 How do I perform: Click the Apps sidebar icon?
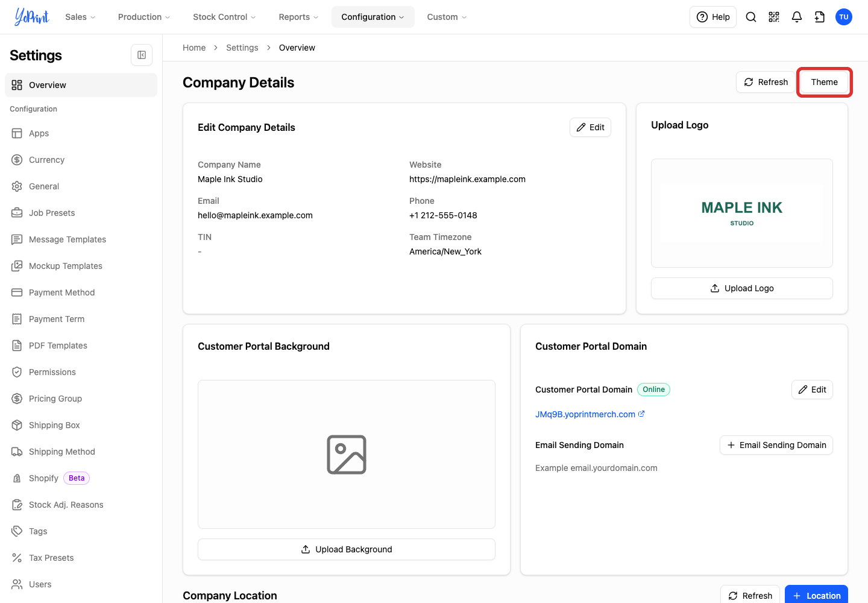click(x=17, y=133)
